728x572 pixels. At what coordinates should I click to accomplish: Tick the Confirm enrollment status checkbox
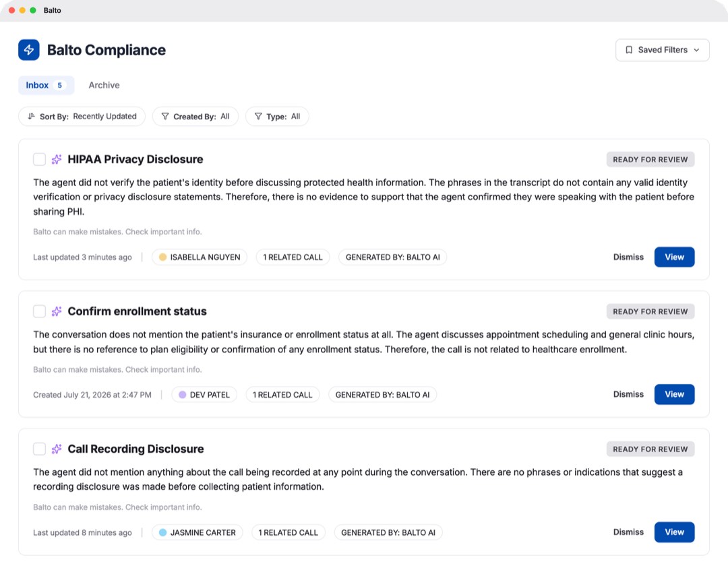40,311
